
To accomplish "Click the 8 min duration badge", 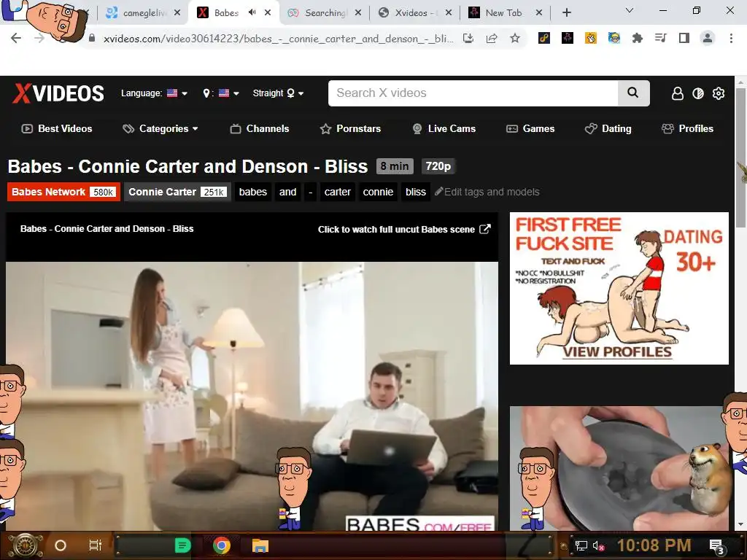I will coord(395,166).
